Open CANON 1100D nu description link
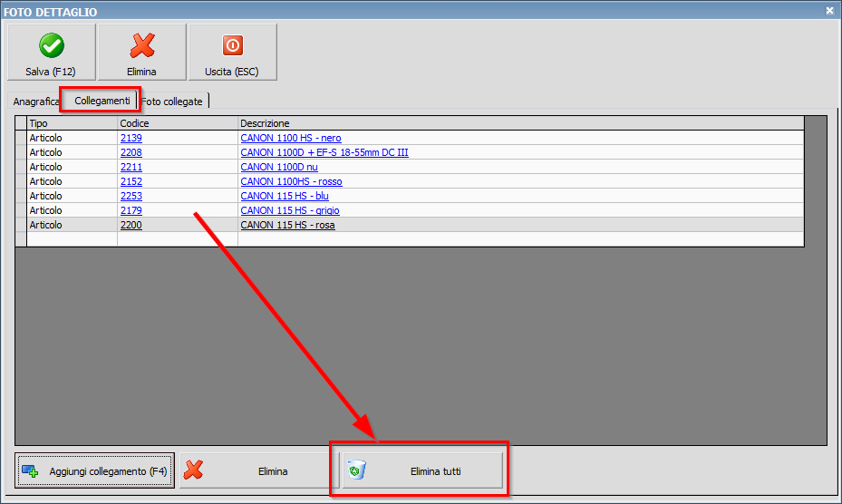The width and height of the screenshot is (842, 504). (x=279, y=167)
